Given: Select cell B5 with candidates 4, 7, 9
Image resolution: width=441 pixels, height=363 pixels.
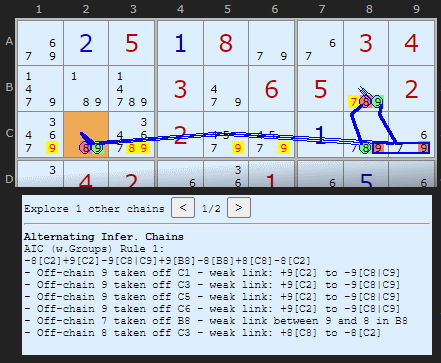Looking at the screenshot, I should pyautogui.click(x=226, y=89).
